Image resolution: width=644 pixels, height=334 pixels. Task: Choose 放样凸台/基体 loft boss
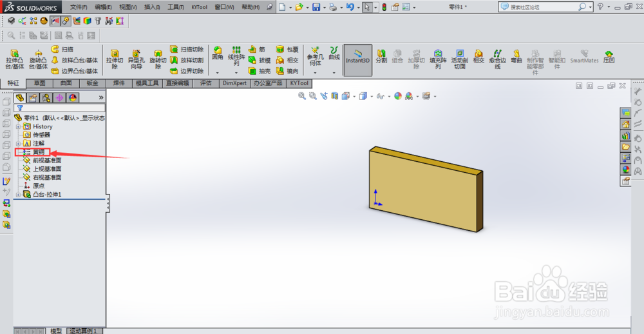click(75, 60)
